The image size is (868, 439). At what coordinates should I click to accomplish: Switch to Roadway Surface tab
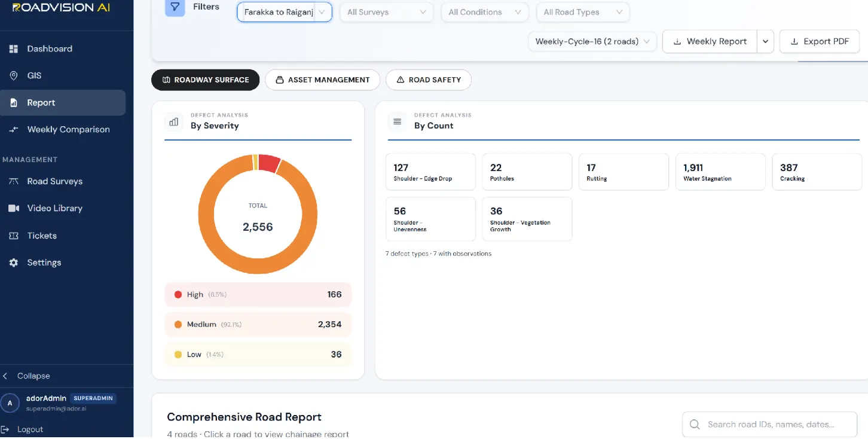coord(206,80)
